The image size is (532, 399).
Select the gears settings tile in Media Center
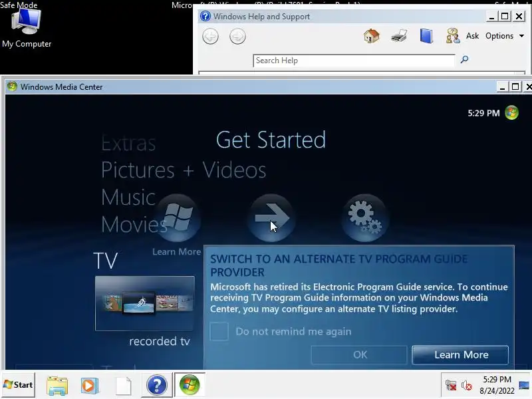364,218
